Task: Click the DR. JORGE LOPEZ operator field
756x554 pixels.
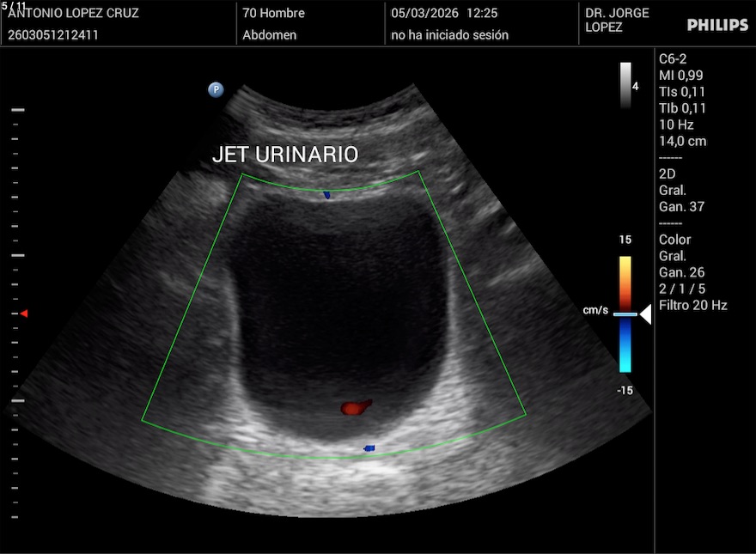Action: tap(617, 21)
